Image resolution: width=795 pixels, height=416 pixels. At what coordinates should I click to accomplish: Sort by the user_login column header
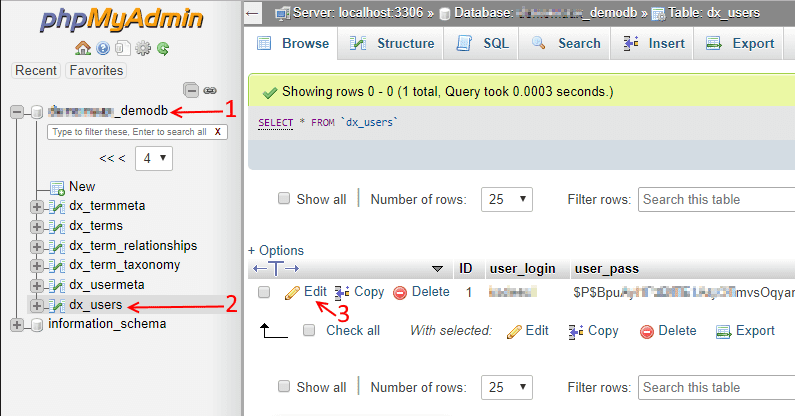coord(522,269)
